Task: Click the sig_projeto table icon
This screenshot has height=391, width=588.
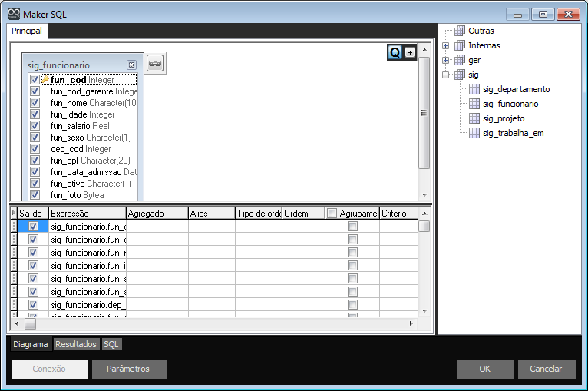Action: (x=474, y=118)
